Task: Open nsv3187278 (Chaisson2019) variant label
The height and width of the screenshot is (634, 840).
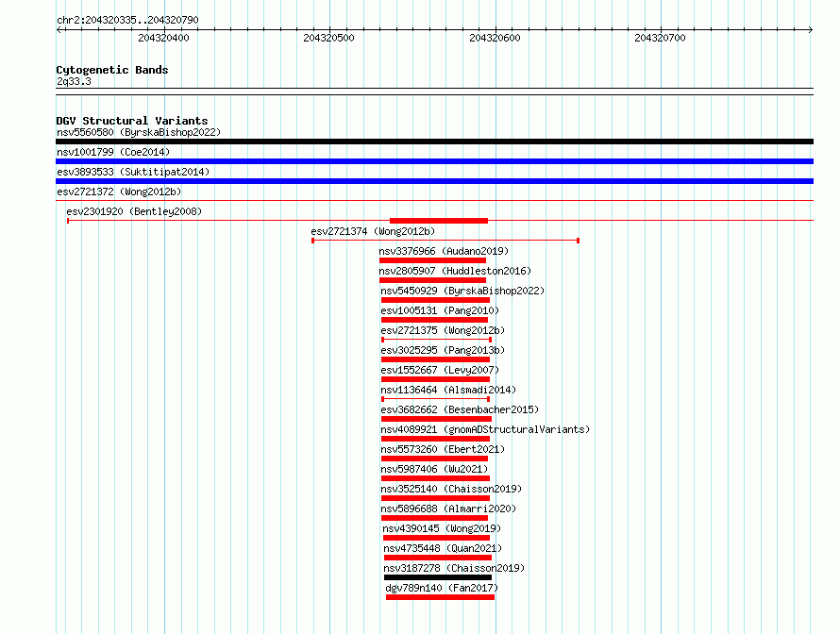Action: tap(454, 568)
